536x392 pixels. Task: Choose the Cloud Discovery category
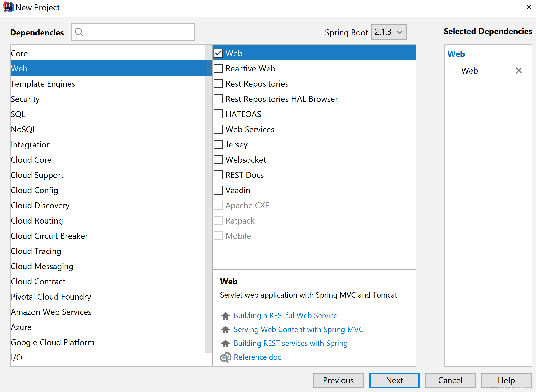point(40,206)
